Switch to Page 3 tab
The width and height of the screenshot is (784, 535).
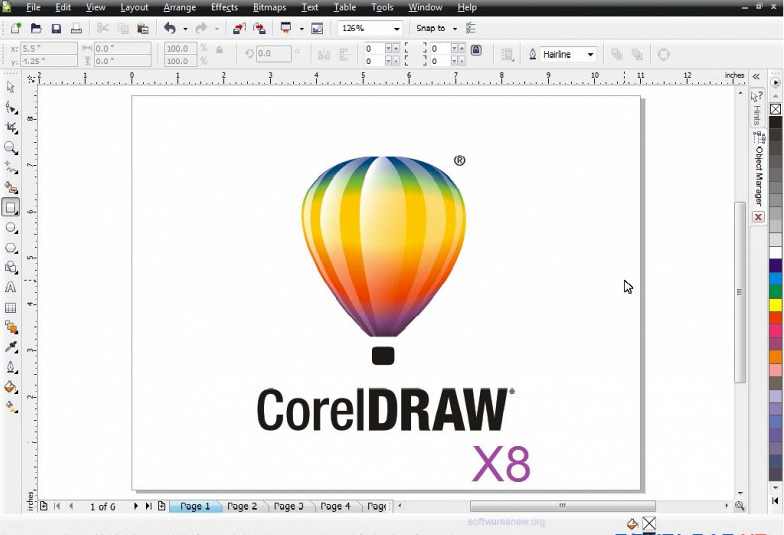288,506
